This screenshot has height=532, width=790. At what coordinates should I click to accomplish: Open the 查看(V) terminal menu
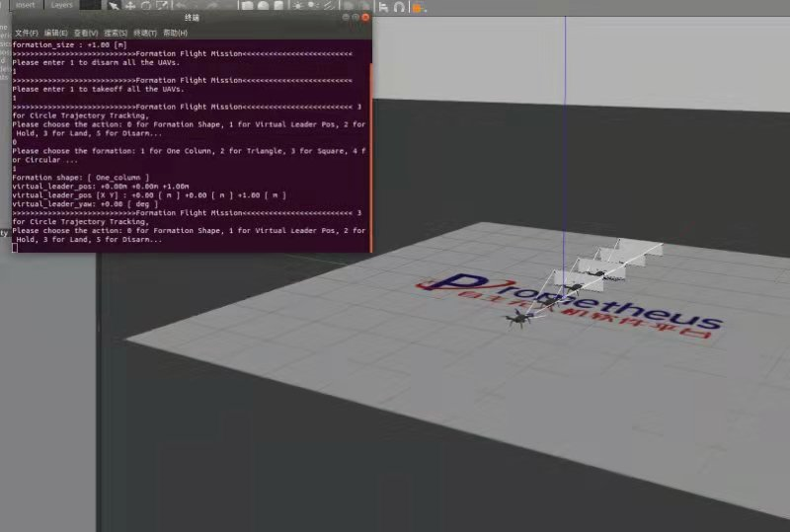coord(86,33)
